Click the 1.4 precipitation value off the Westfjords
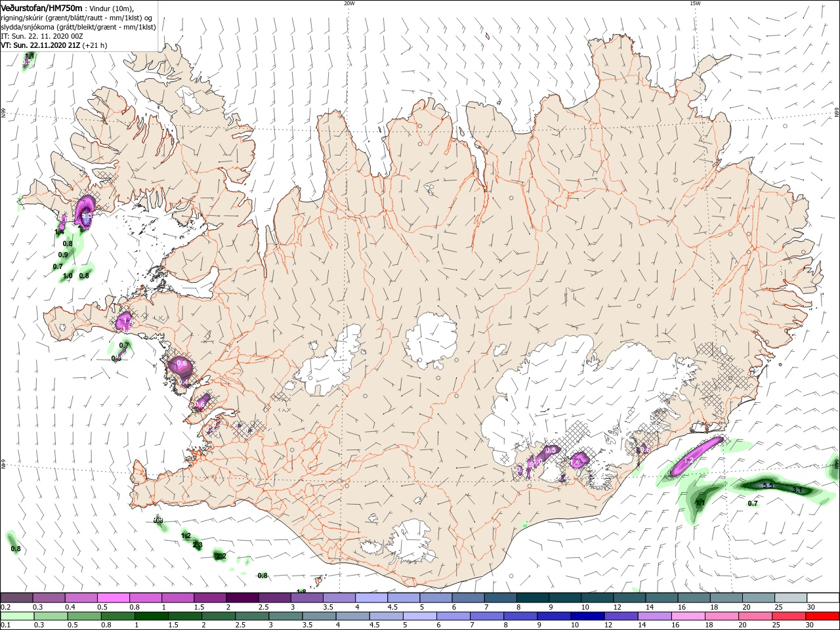Image resolution: width=840 pixels, height=630 pixels. click(59, 232)
